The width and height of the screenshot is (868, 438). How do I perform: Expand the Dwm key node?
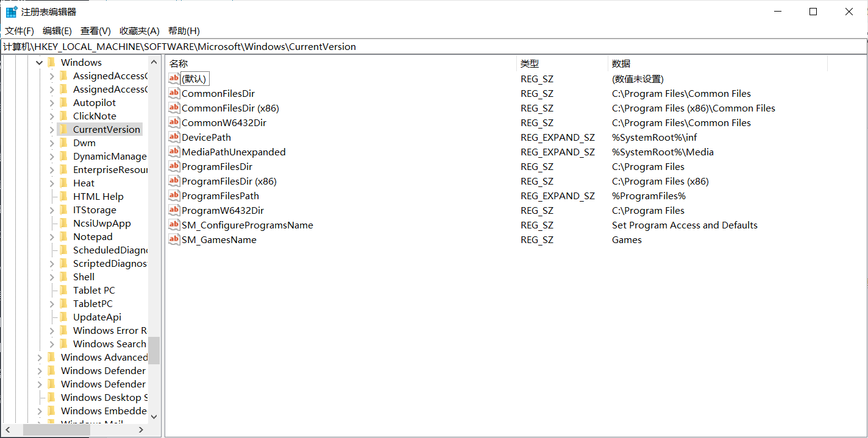pyautogui.click(x=52, y=143)
